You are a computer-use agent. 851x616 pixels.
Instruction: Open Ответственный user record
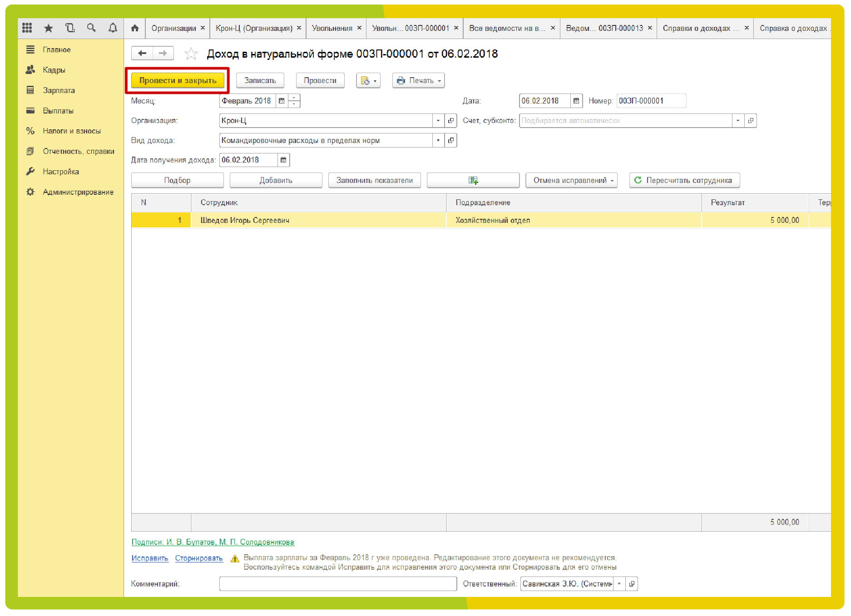pyautogui.click(x=632, y=584)
